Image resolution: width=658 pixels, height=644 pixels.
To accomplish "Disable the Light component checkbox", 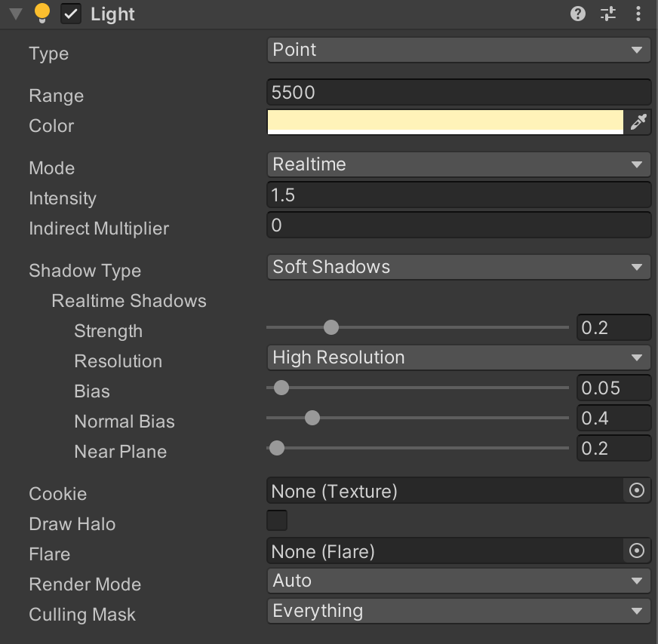I will point(71,14).
